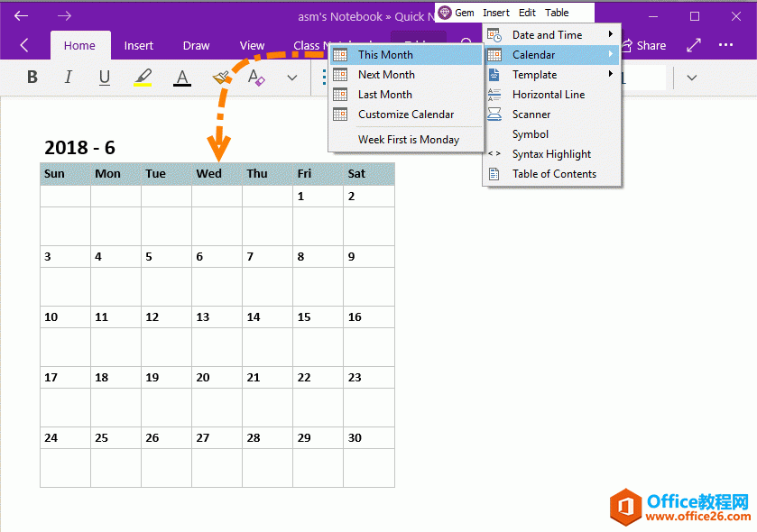Toggle bold formatting
Image resolution: width=757 pixels, height=532 pixels.
click(32, 77)
